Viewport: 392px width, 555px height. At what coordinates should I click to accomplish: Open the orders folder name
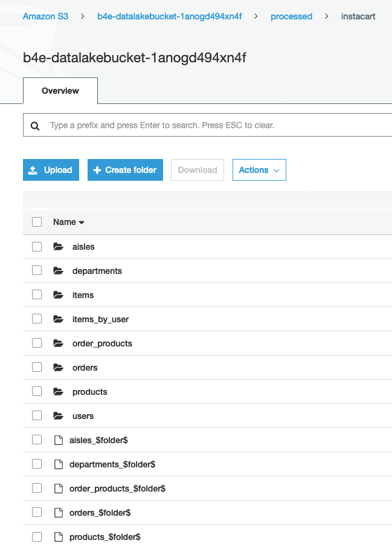click(85, 368)
